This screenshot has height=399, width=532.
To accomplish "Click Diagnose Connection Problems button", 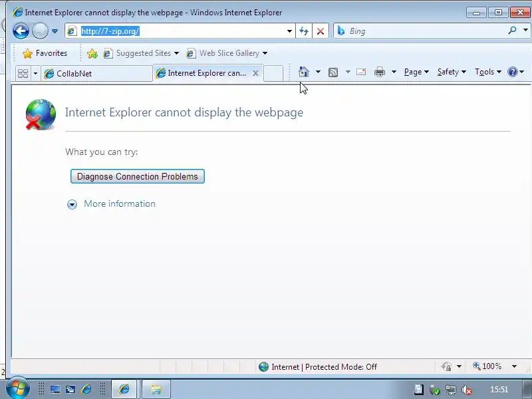I will point(138,176).
